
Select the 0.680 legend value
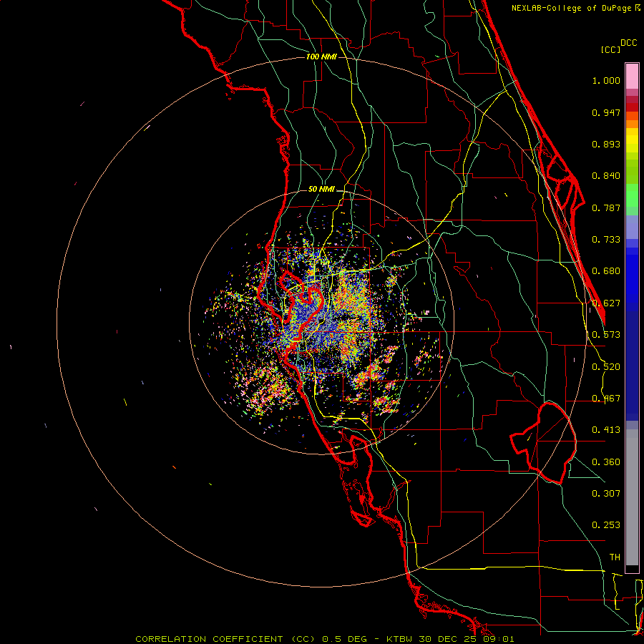[x=606, y=271]
